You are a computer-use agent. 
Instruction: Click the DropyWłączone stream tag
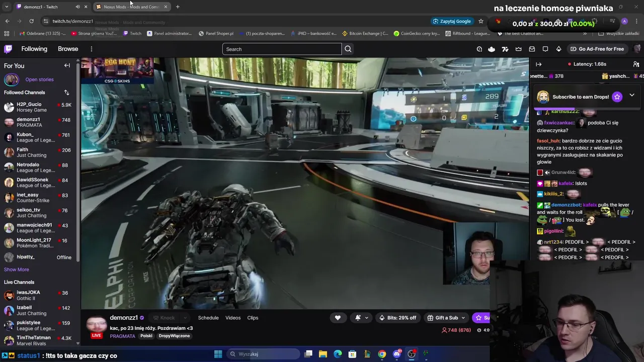174,336
